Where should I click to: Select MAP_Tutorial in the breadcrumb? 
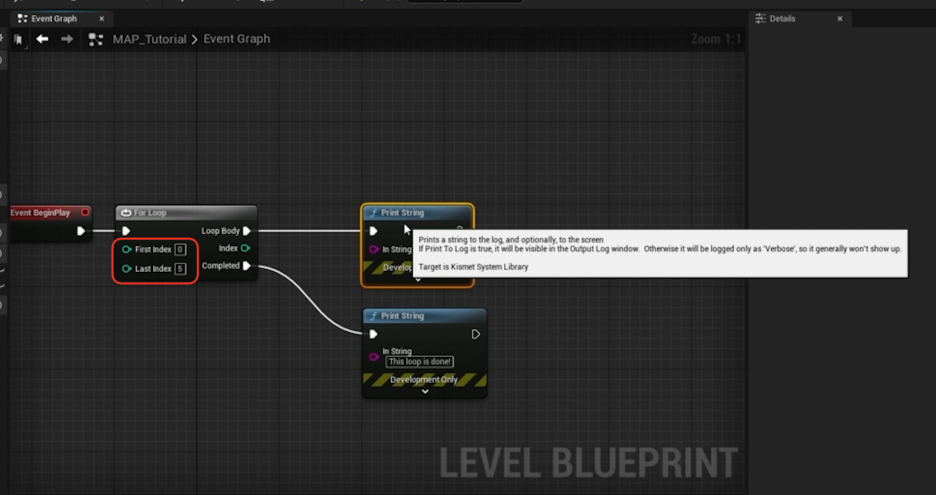[x=149, y=39]
